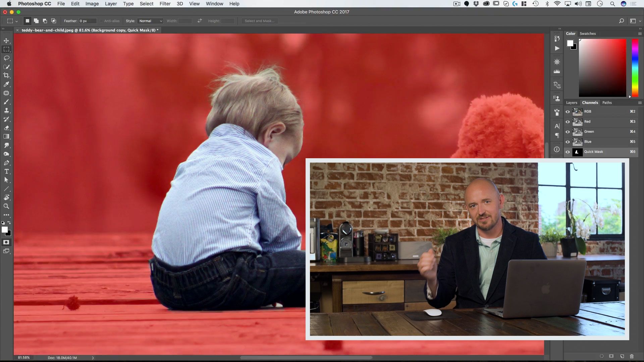Click the vertical hue spectrum slider
This screenshot has width=644, height=362.
point(635,67)
